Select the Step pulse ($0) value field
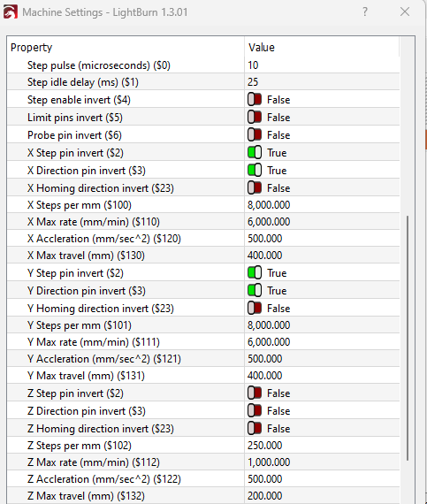The height and width of the screenshot is (504, 427). click(322, 65)
